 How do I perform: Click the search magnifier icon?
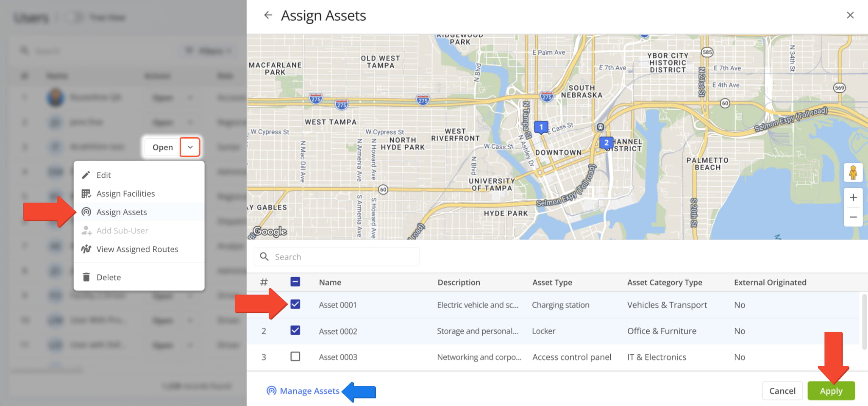click(x=264, y=256)
